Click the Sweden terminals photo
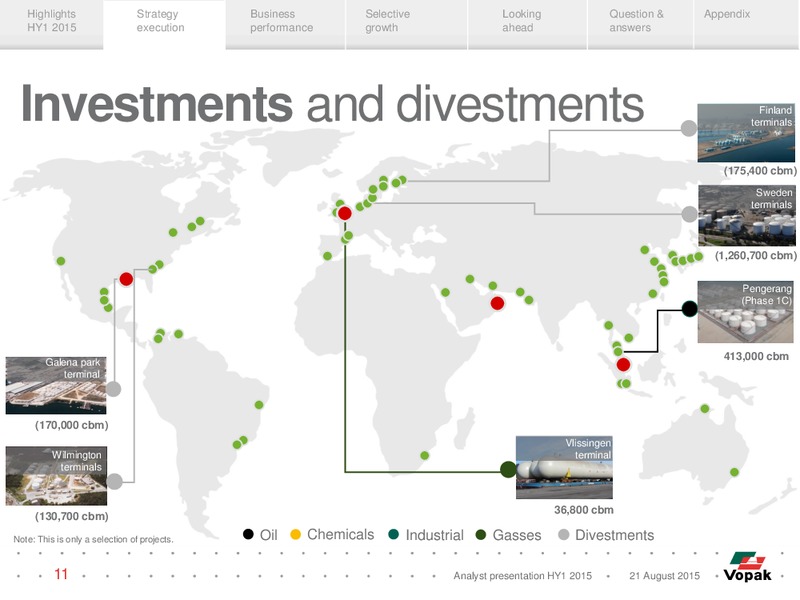Image resolution: width=800 pixels, height=600 pixels. (746, 216)
